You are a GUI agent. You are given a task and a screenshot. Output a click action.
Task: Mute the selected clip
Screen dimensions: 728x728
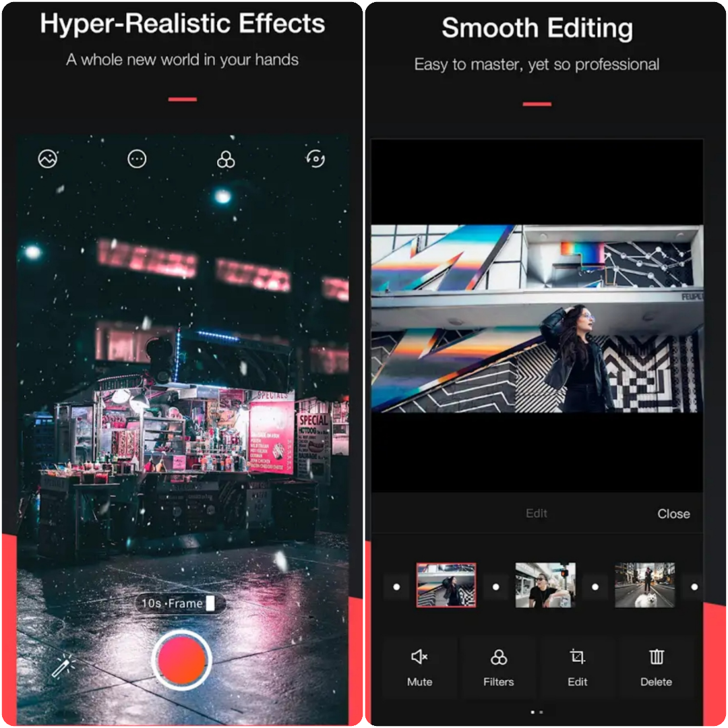pyautogui.click(x=419, y=667)
